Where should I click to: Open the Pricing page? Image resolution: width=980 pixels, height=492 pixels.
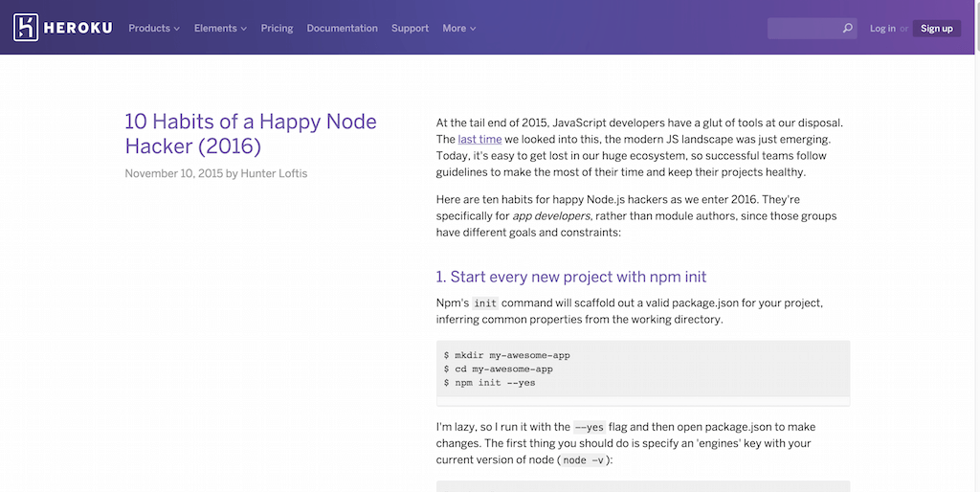point(277,28)
